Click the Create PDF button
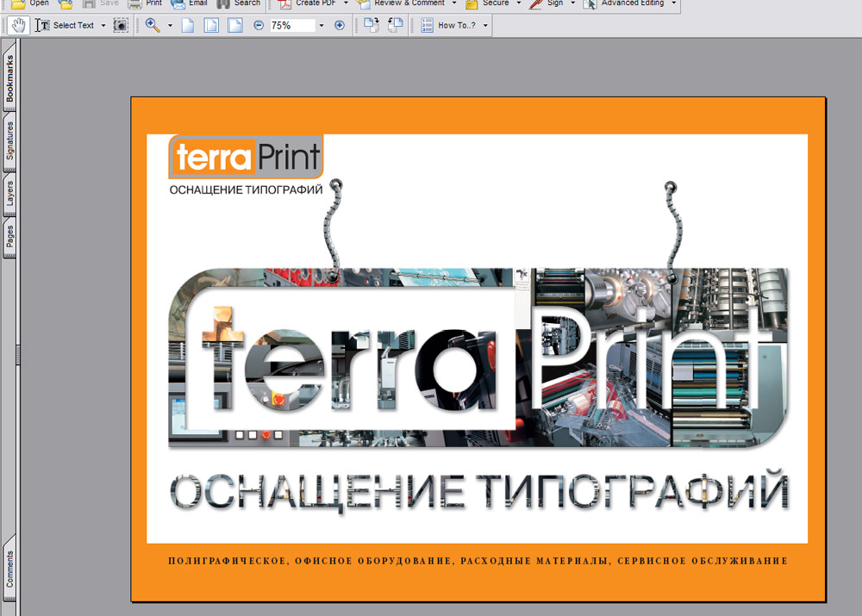The image size is (862, 616). [x=308, y=3]
